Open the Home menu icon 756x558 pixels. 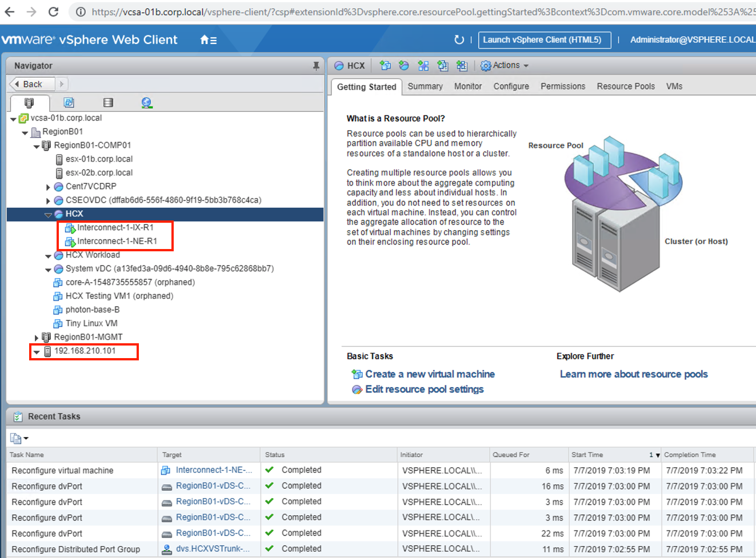pos(208,40)
